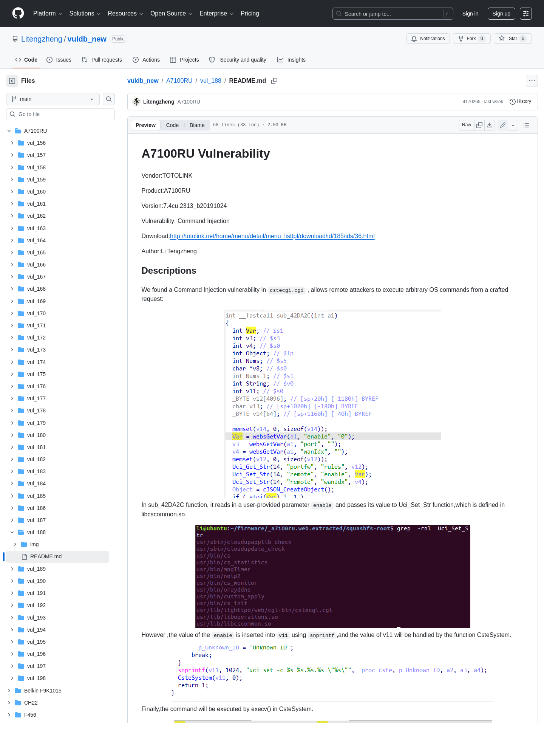544x756 pixels.
Task: Open the more file actions ellipsis menu
Action: [x=532, y=81]
